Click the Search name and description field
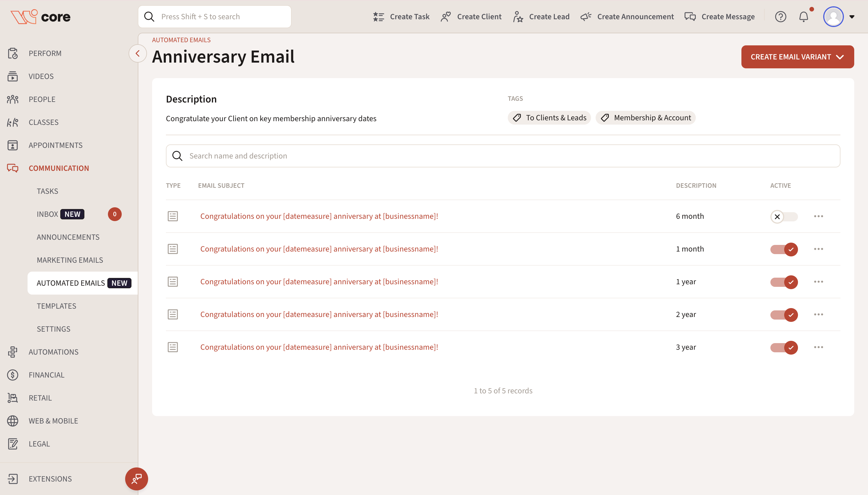868x495 pixels. (503, 156)
